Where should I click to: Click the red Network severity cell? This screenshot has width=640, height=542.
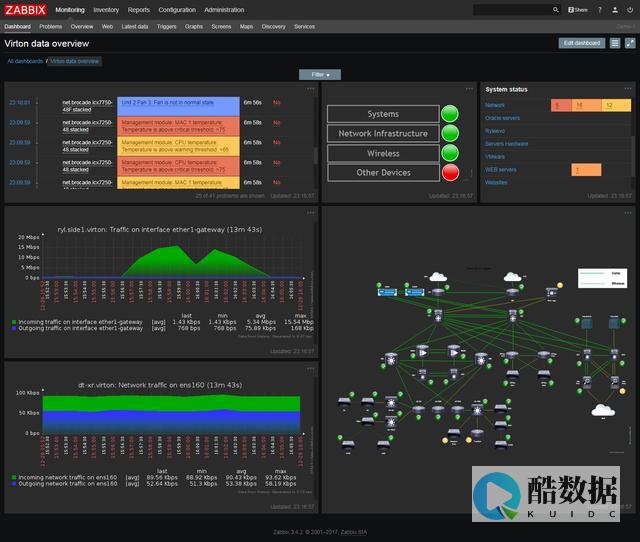click(561, 105)
